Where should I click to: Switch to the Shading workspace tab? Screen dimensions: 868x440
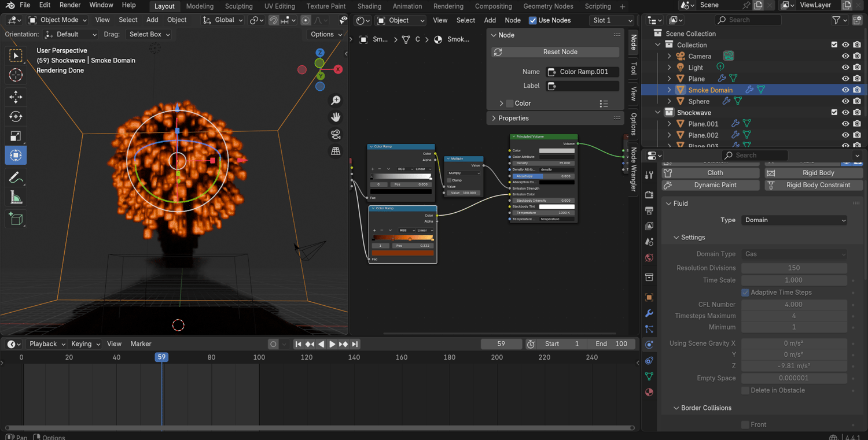pos(369,6)
